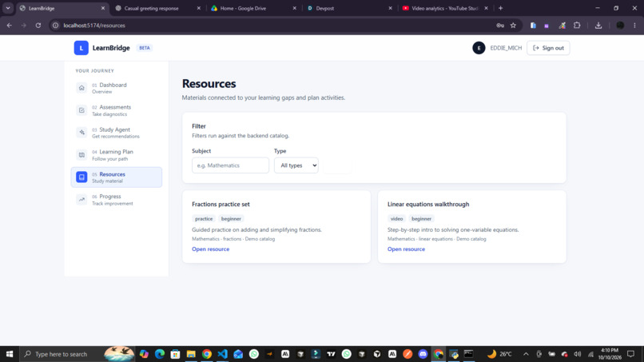Viewport: 644px width, 362px height.
Task: Click the practice tag on Fractions card
Action: pos(204,219)
